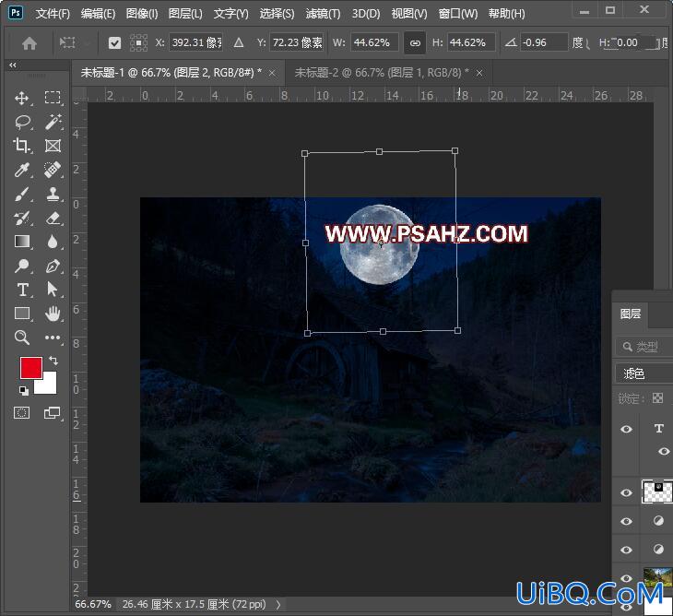Select the Blur tool
Image resolution: width=673 pixels, height=616 pixels.
pyautogui.click(x=53, y=242)
